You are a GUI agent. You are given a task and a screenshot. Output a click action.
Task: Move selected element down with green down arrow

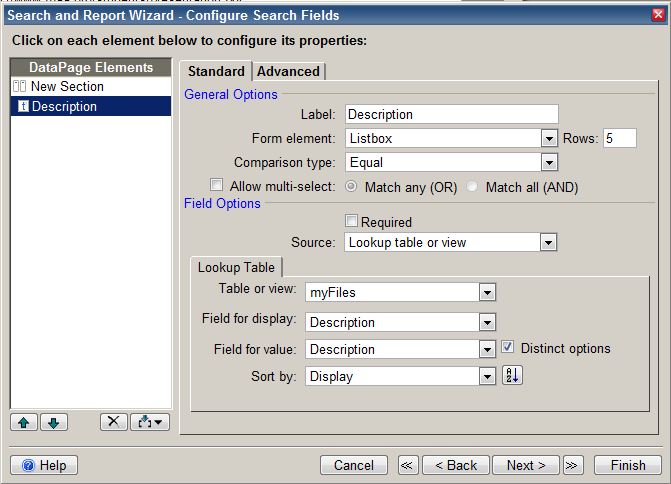pos(54,422)
